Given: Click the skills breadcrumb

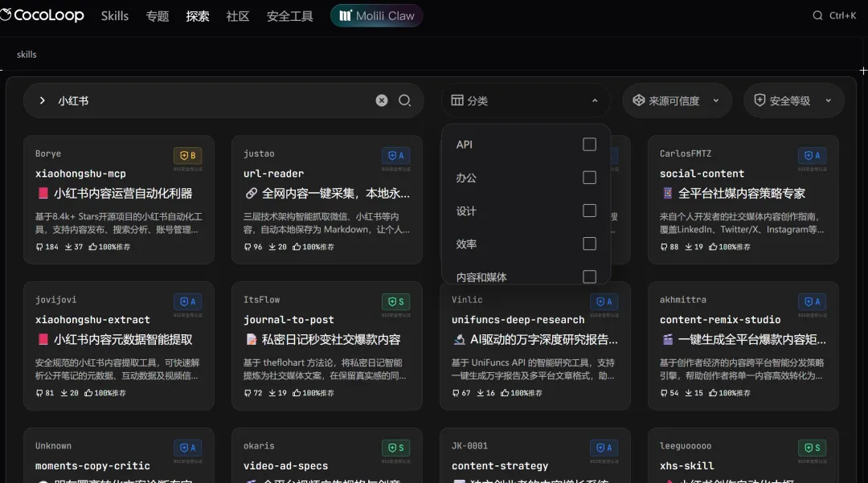Looking at the screenshot, I should pos(27,54).
